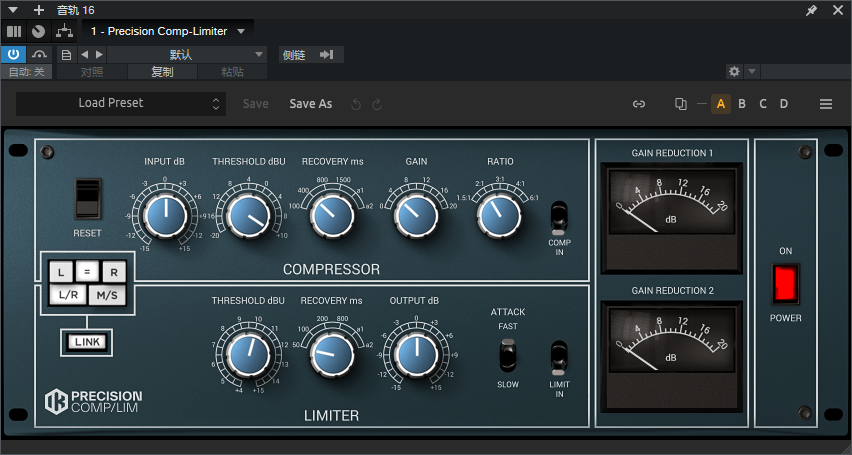Select preset slot C
This screenshot has width=852, height=455.
coord(763,104)
